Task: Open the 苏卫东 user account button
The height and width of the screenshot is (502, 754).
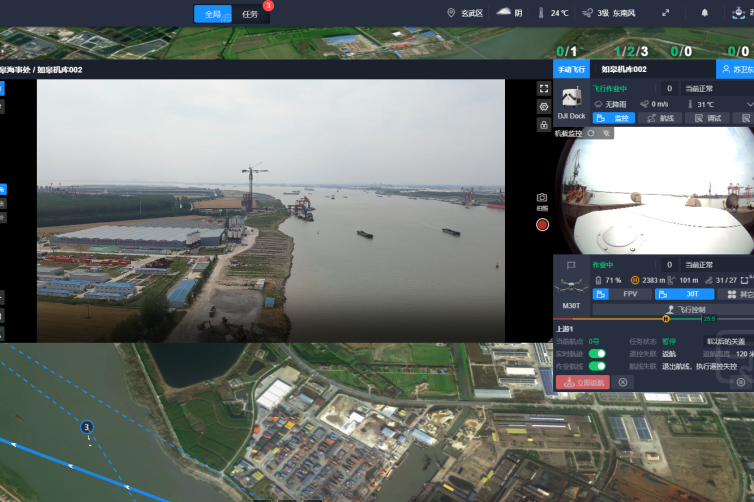Action: point(735,69)
